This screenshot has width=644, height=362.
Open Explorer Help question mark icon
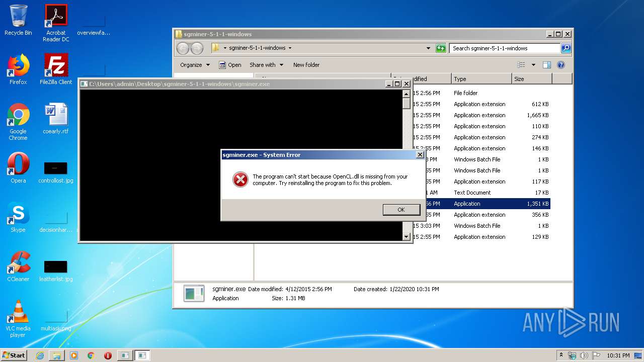561,65
